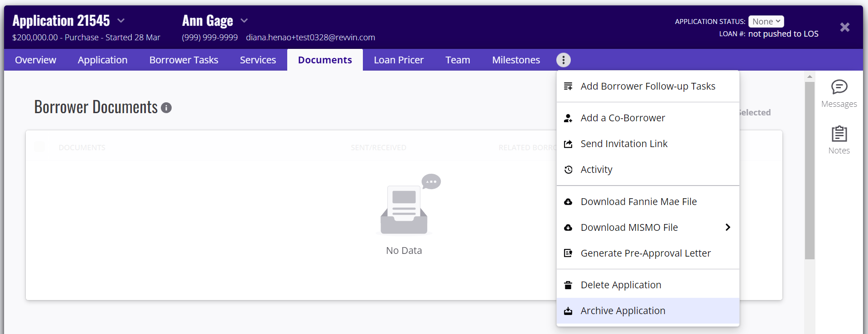The height and width of the screenshot is (334, 868).
Task: Switch to the Loan Pricer tab
Action: [398, 60]
